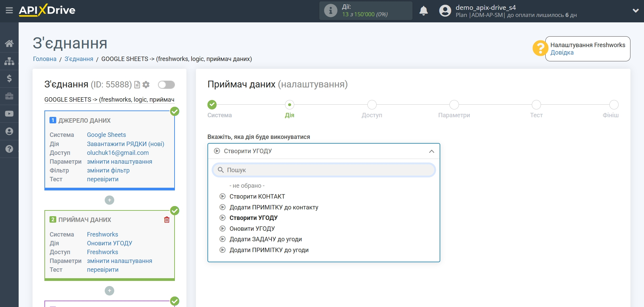Toggle the connection on/off switch
This screenshot has height=307, width=644.
[166, 85]
